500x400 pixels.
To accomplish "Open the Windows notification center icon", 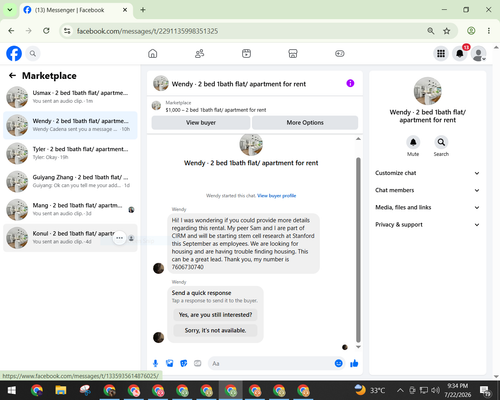I will click(485, 390).
